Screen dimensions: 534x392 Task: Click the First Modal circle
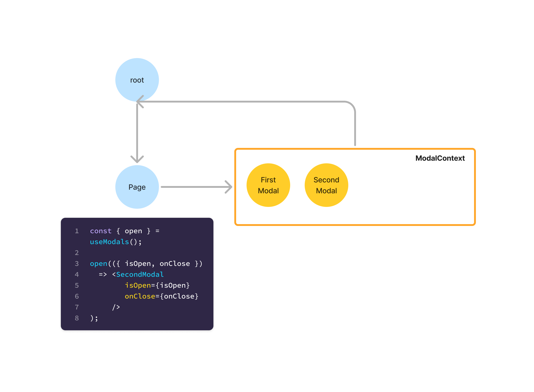point(268,185)
